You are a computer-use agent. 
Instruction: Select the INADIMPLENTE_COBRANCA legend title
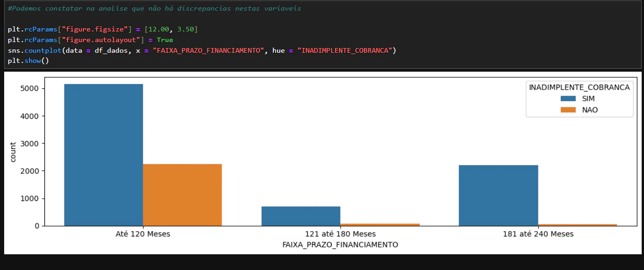[x=579, y=87]
